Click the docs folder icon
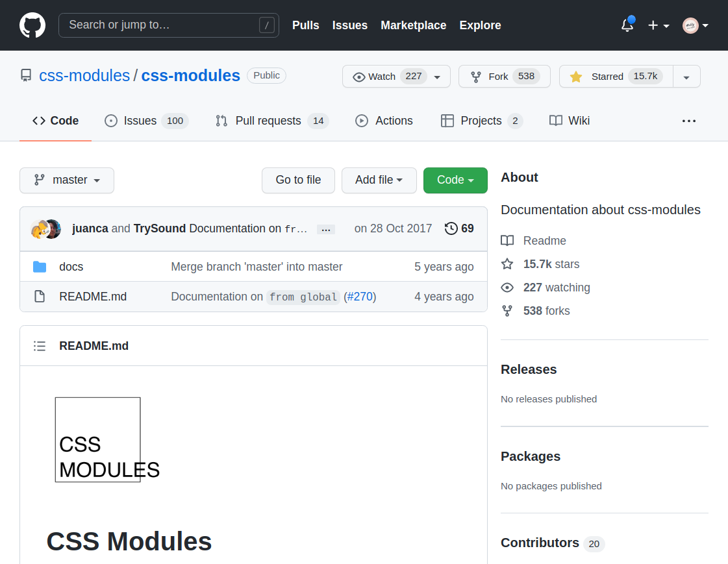Screen dimensions: 728x564 tap(40, 266)
